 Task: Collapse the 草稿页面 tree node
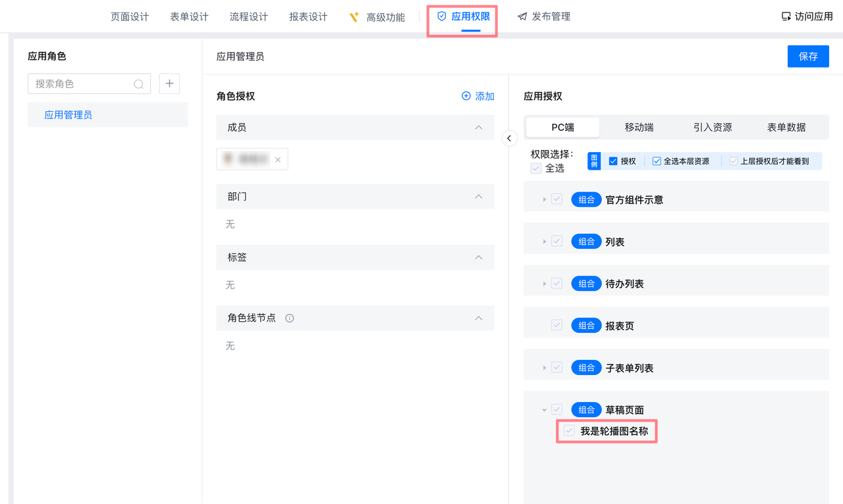click(x=544, y=410)
